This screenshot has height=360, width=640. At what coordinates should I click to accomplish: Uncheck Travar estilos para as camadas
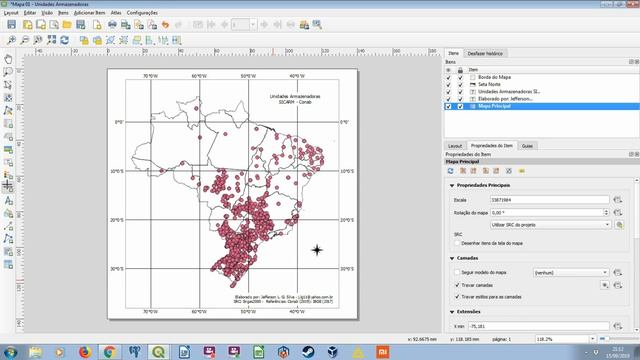[x=457, y=297]
